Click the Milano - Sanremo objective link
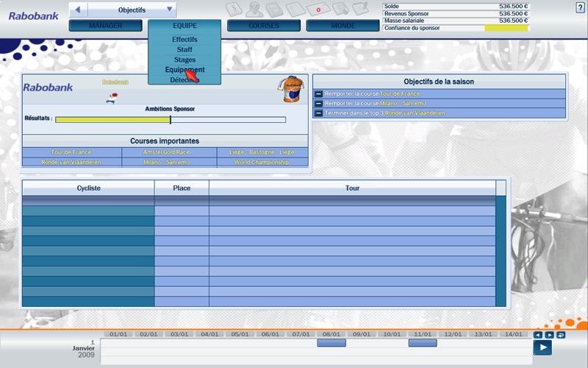 403,103
